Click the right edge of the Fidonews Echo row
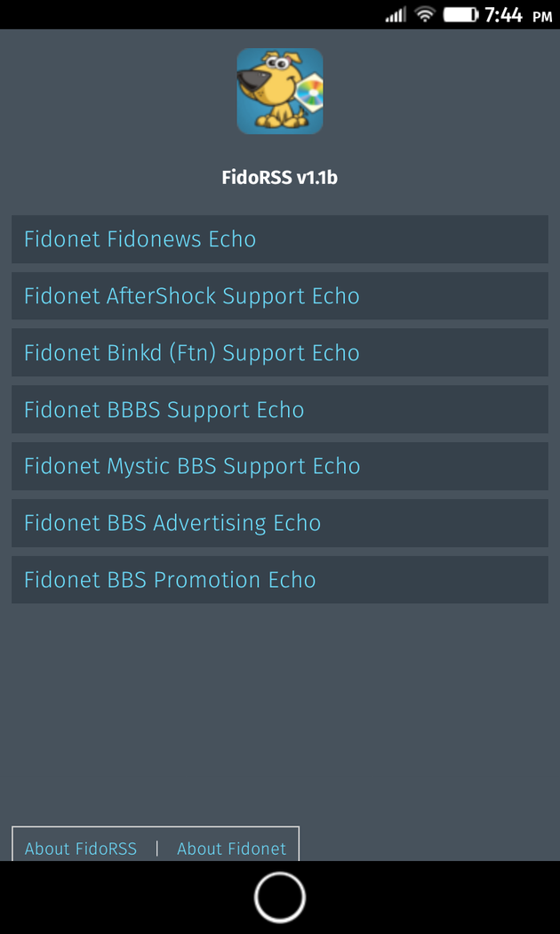This screenshot has height=934, width=560. pos(533,239)
